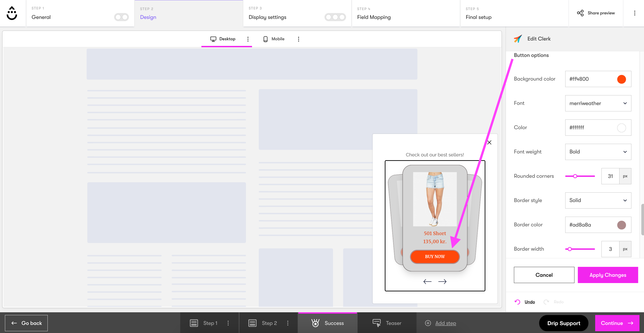Open the orange Background color swatch
Viewport: 644px width, 333px height.
(x=621, y=79)
